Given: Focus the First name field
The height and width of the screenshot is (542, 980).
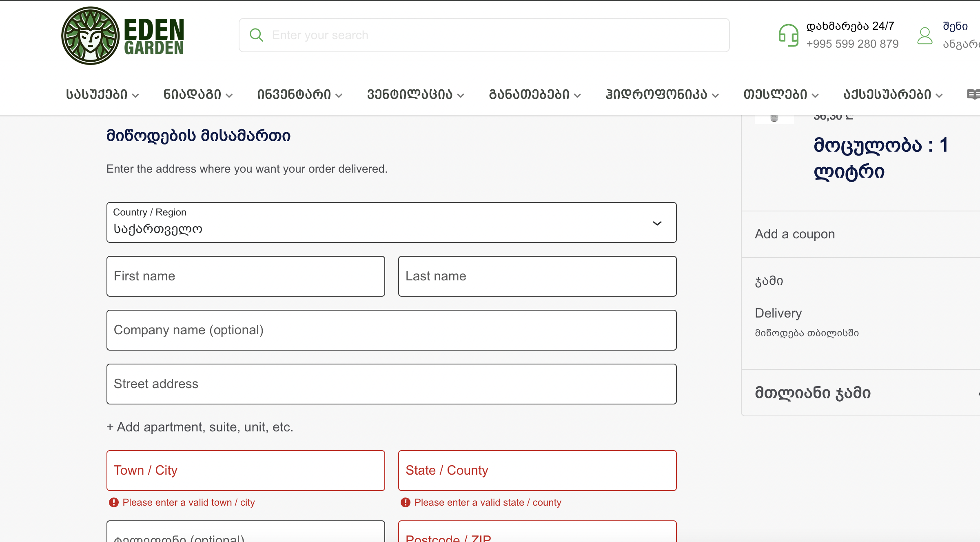Looking at the screenshot, I should (x=246, y=276).
